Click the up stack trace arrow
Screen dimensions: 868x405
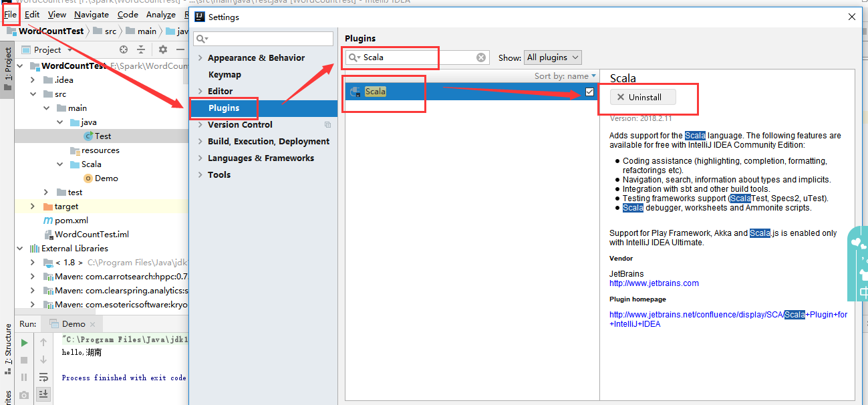[x=43, y=342]
